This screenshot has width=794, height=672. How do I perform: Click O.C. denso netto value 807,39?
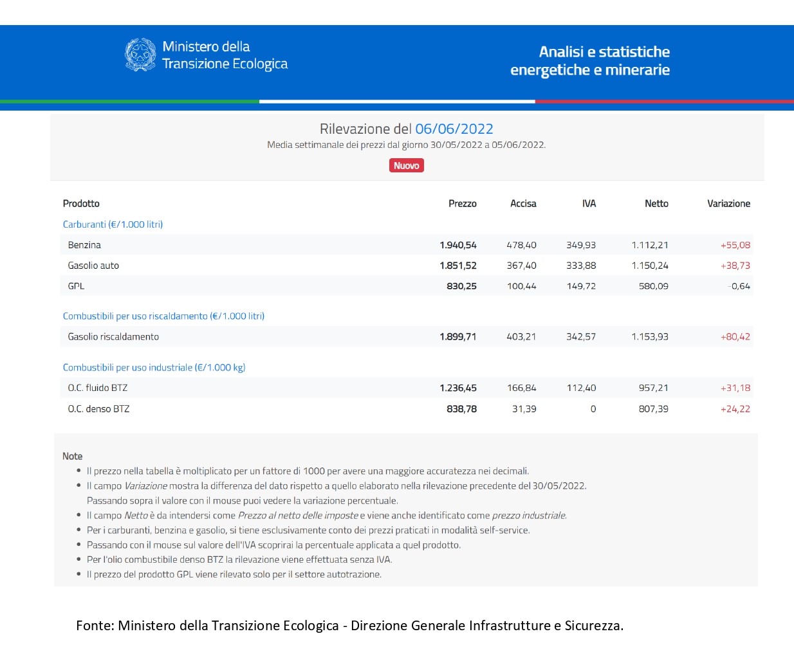point(653,409)
